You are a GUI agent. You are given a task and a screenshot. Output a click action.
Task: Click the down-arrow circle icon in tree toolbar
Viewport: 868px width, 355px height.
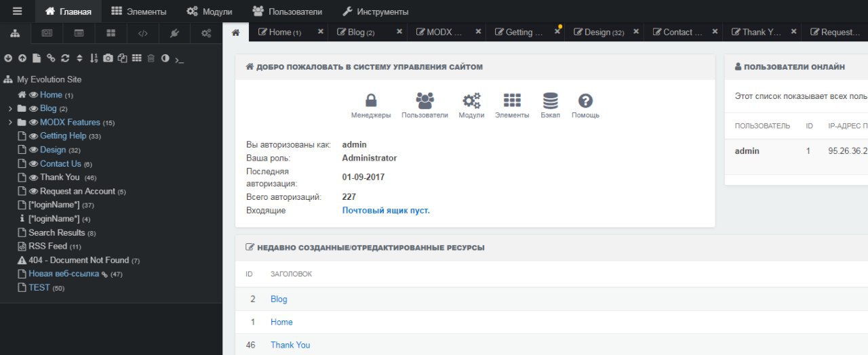click(7, 58)
